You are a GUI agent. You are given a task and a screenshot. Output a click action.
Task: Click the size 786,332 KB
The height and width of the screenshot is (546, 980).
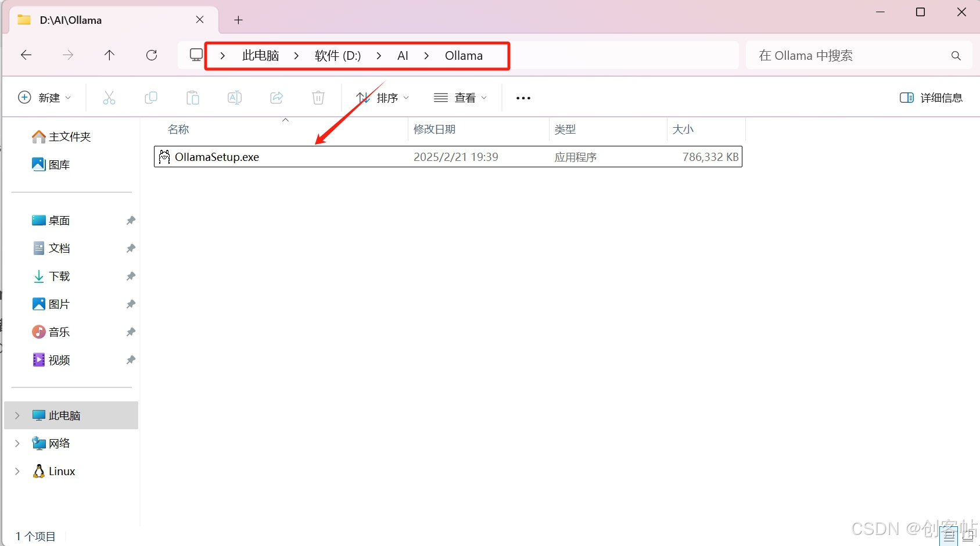[710, 157]
